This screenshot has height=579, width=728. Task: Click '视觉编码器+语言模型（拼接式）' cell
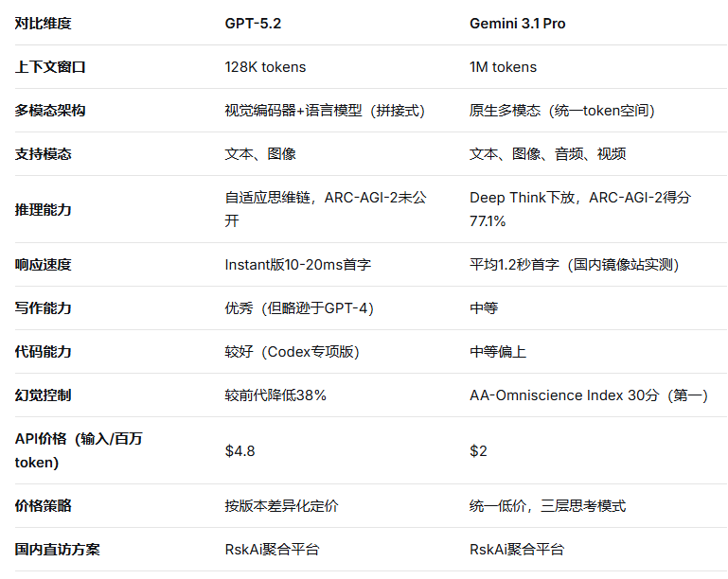click(325, 111)
